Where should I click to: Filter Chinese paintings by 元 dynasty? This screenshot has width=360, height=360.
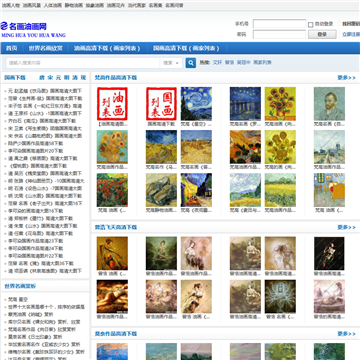58,78
